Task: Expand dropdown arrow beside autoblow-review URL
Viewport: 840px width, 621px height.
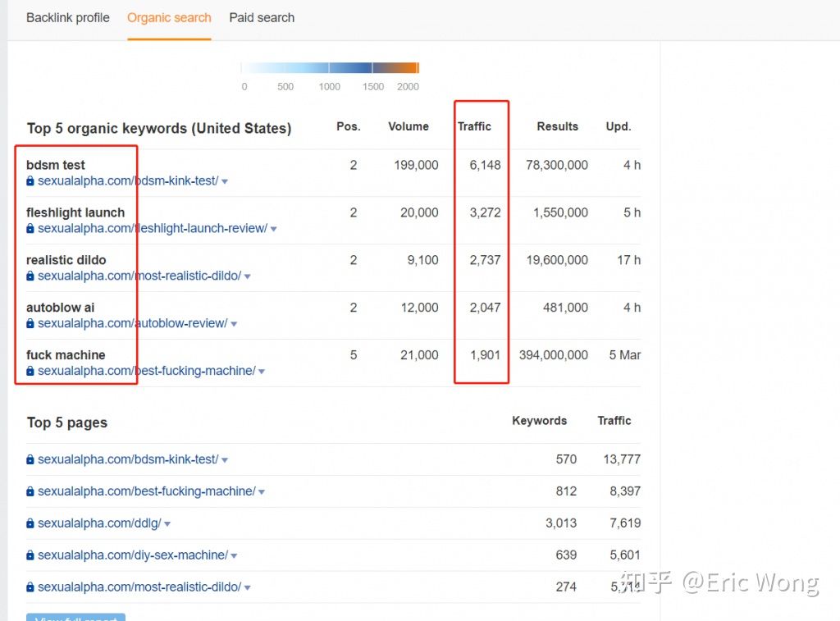Action: point(234,324)
